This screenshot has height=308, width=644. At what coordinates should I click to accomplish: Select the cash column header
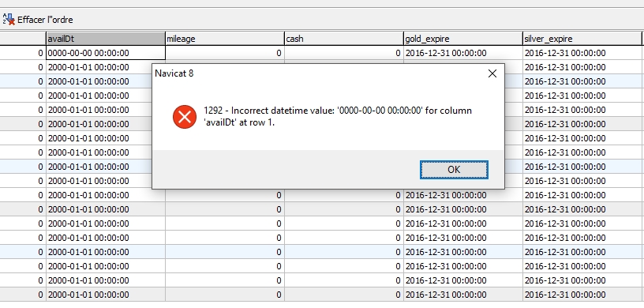click(344, 39)
